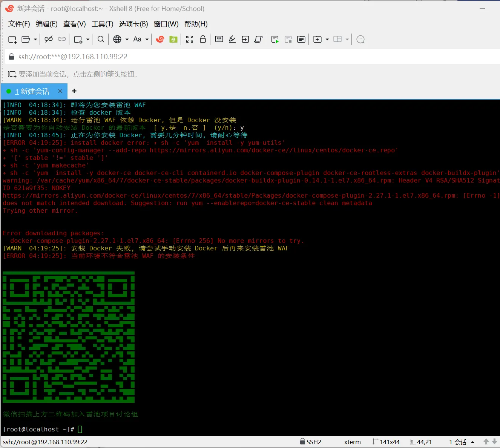Click the status bar up arrow icon
The image size is (500, 448).
click(x=486, y=442)
